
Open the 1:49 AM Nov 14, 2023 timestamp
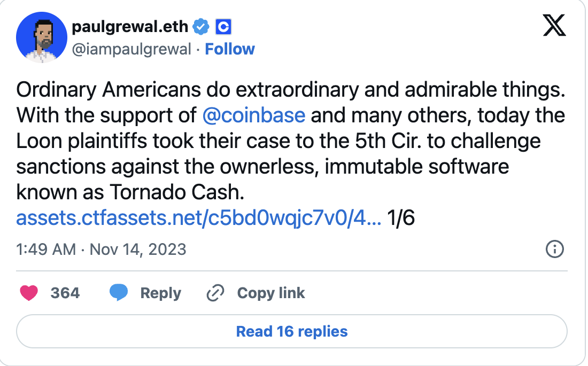coord(101,249)
